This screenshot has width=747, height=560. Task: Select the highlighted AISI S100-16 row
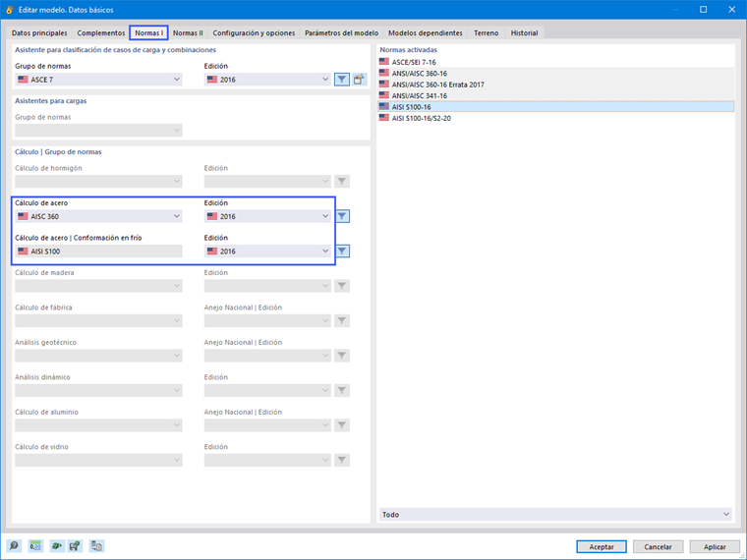tap(555, 107)
